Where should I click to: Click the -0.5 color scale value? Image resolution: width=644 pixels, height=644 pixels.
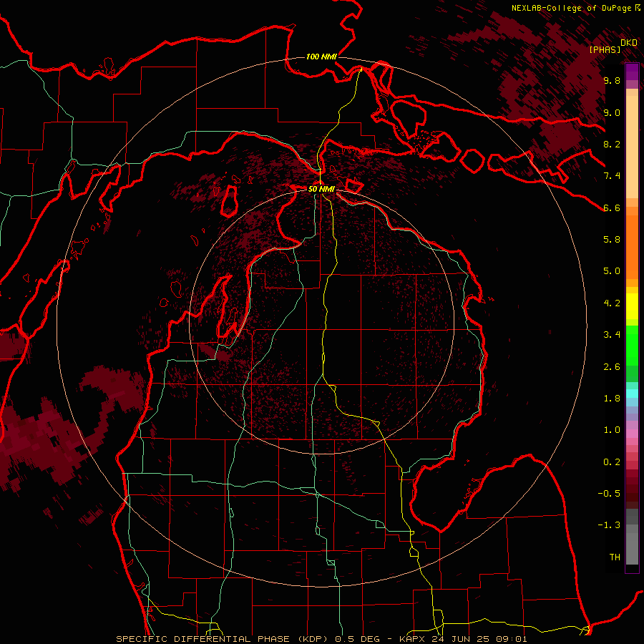pos(609,494)
